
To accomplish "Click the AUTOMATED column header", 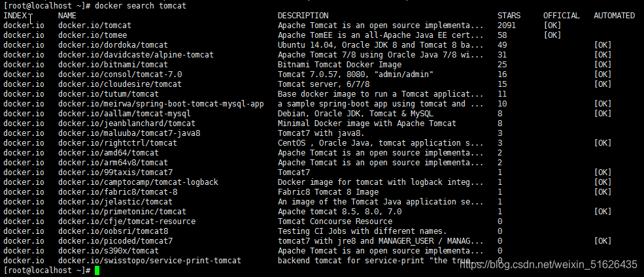I will (614, 15).
